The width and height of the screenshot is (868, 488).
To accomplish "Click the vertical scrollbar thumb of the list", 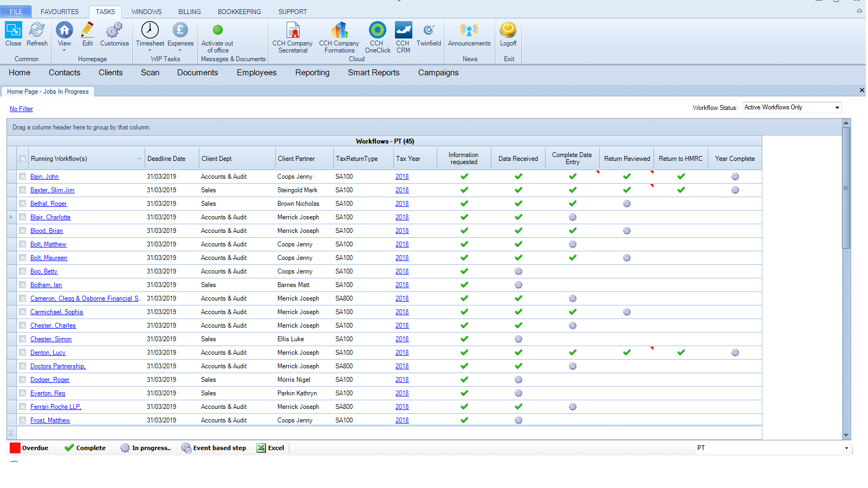I will click(846, 188).
